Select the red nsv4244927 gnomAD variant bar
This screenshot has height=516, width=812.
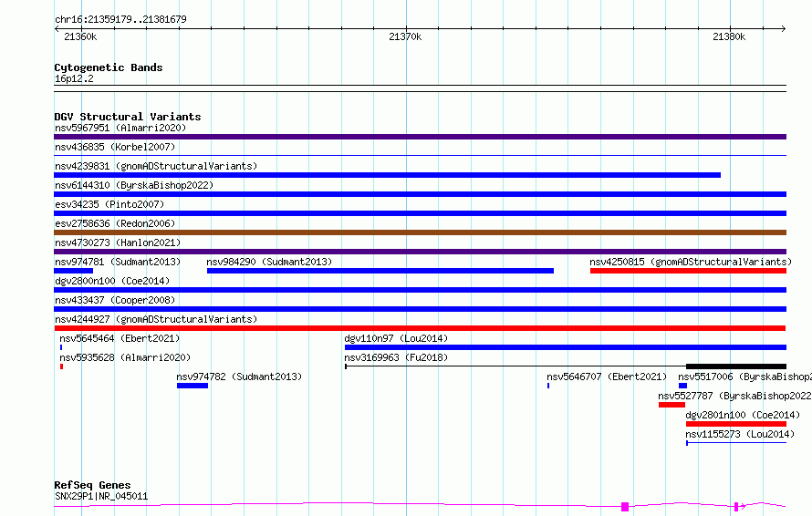pos(420,328)
